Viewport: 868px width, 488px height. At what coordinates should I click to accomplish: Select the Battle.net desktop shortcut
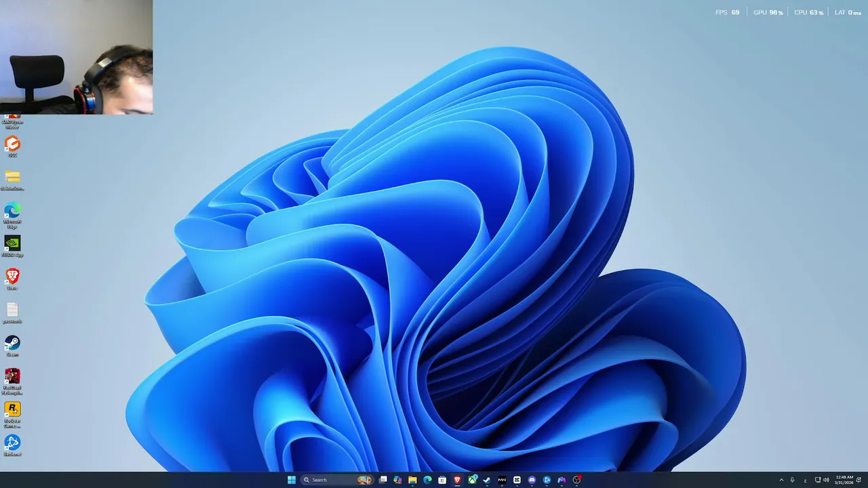tap(12, 445)
